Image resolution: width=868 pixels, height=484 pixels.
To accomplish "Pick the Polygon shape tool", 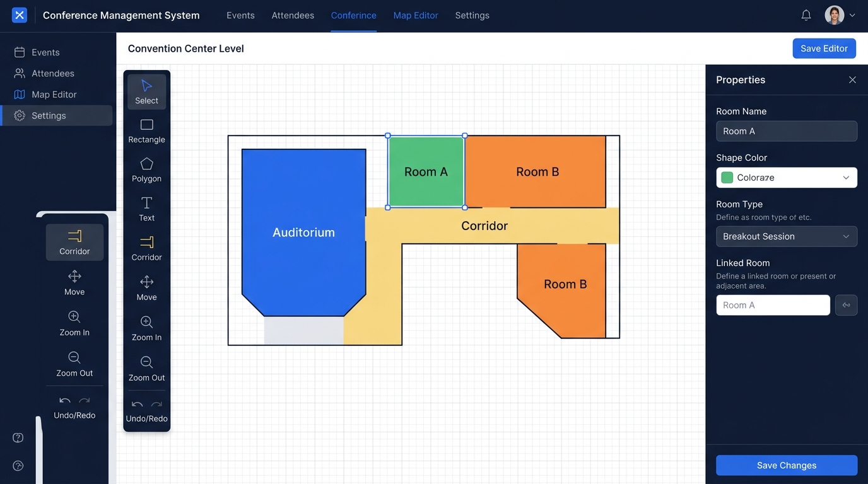I will coord(146,170).
